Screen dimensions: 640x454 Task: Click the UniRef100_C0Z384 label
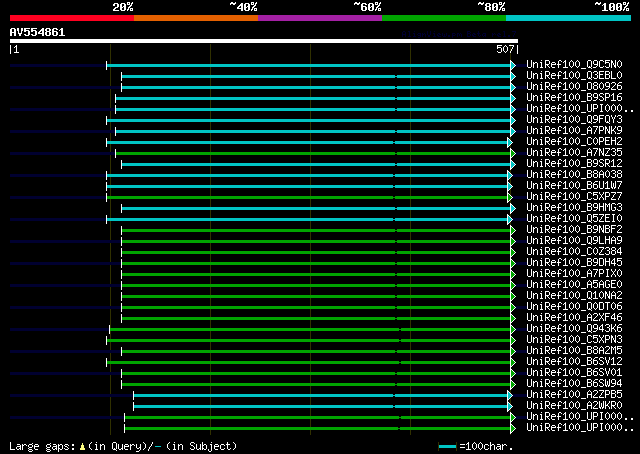pos(574,251)
